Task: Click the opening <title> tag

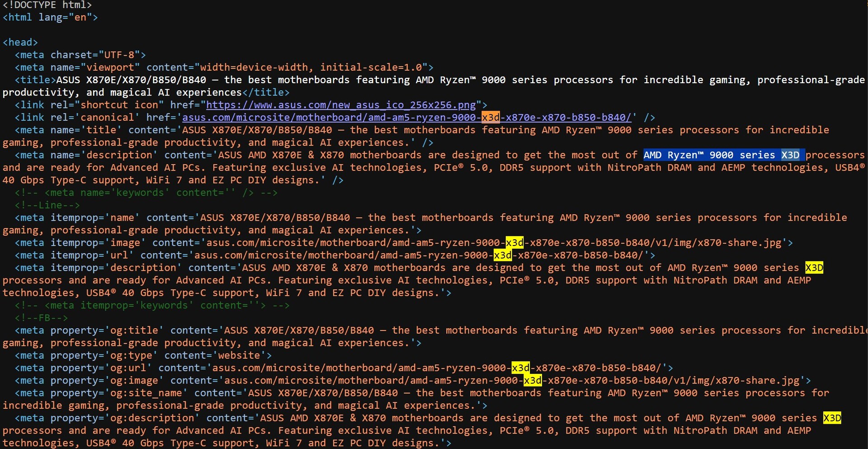Action: pyautogui.click(x=35, y=80)
